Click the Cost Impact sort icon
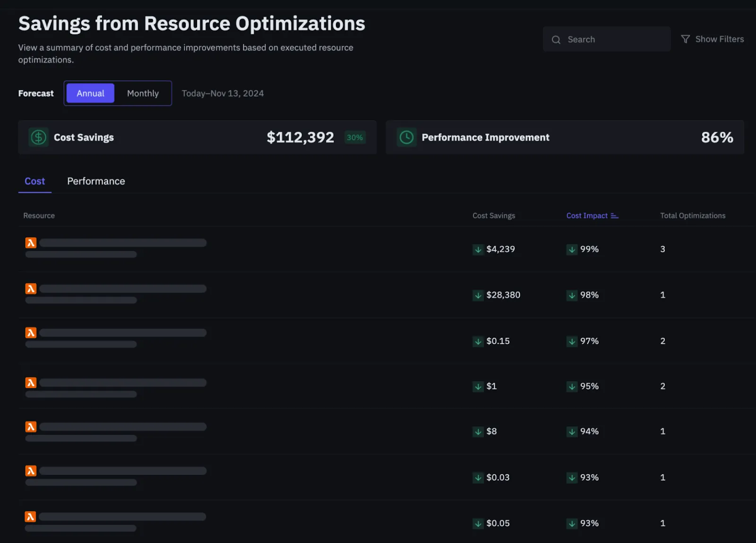The height and width of the screenshot is (543, 756). coord(614,216)
